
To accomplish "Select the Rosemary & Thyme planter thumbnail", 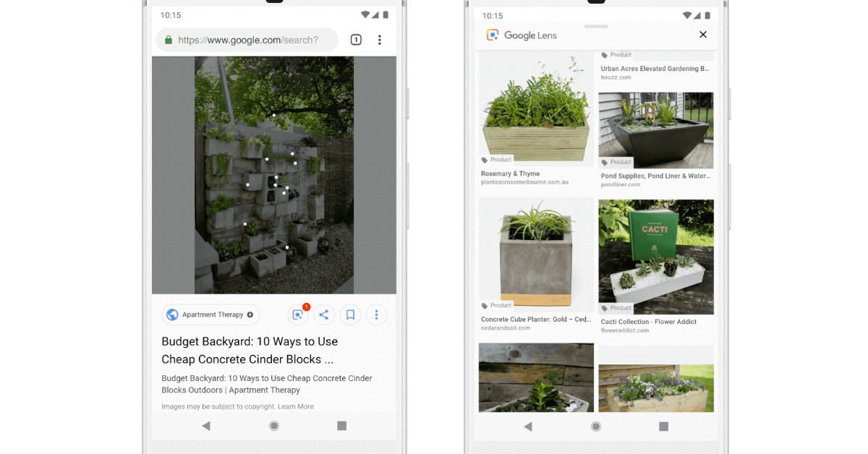I will coord(536,112).
